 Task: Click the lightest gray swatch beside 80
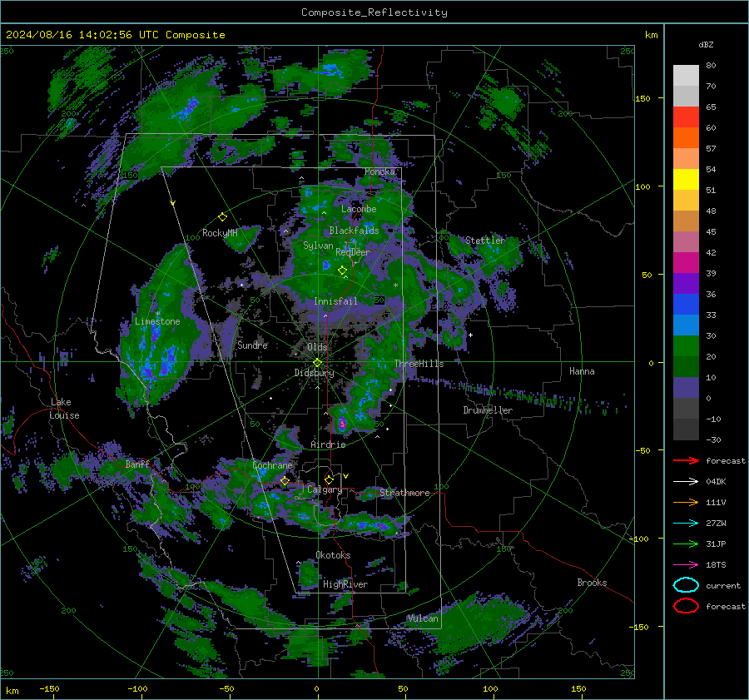pyautogui.click(x=686, y=76)
